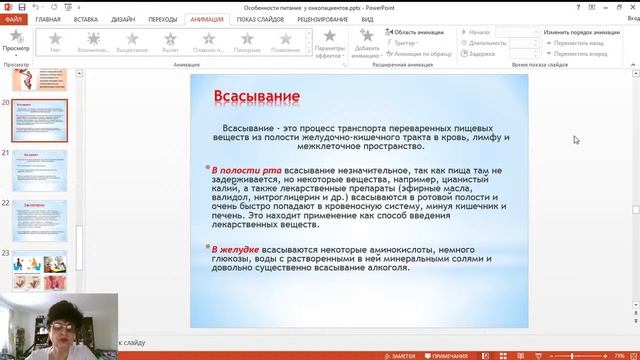Switch to Reading view
640x360 pixels.
tap(521, 356)
